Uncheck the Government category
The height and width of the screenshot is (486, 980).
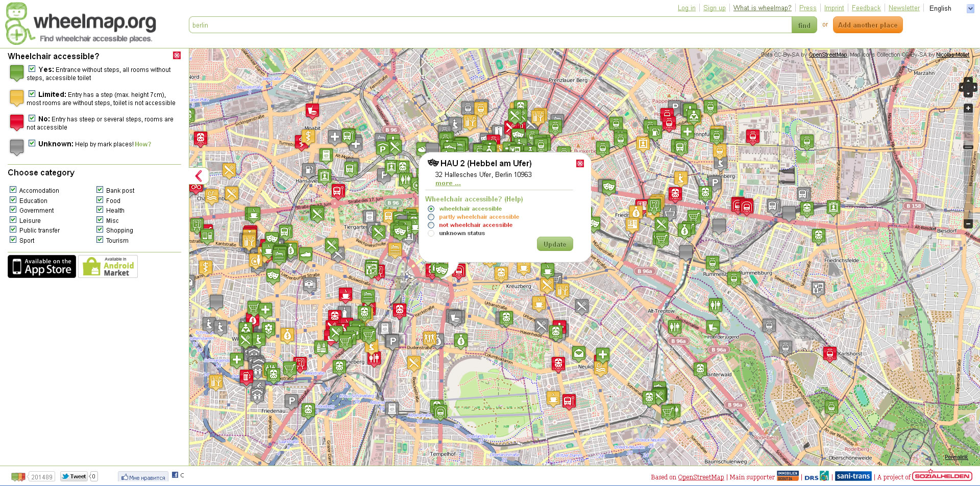[13, 209]
